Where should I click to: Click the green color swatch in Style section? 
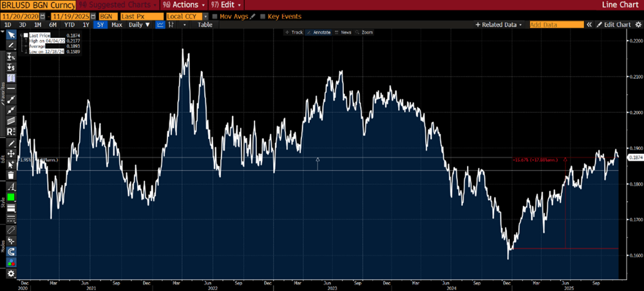pos(10,197)
